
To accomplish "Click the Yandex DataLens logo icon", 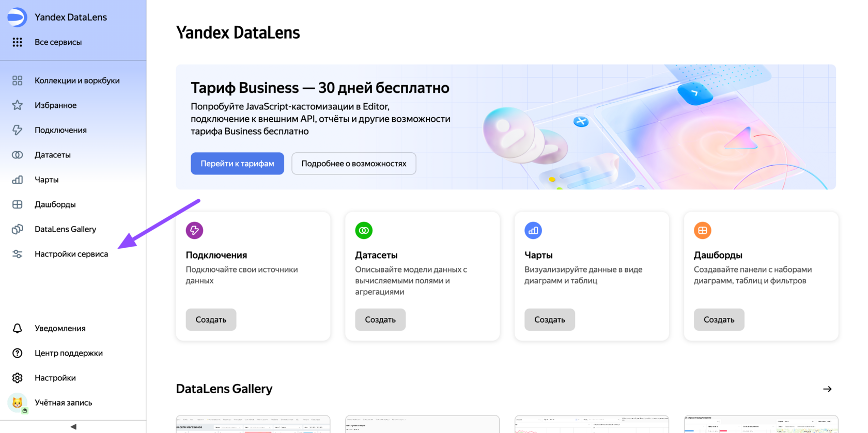I will point(17,17).
